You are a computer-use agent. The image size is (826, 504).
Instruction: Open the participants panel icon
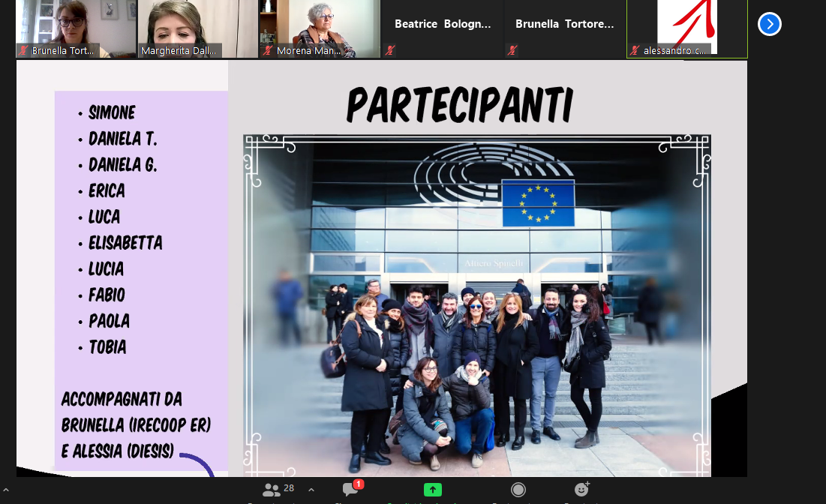pyautogui.click(x=272, y=490)
